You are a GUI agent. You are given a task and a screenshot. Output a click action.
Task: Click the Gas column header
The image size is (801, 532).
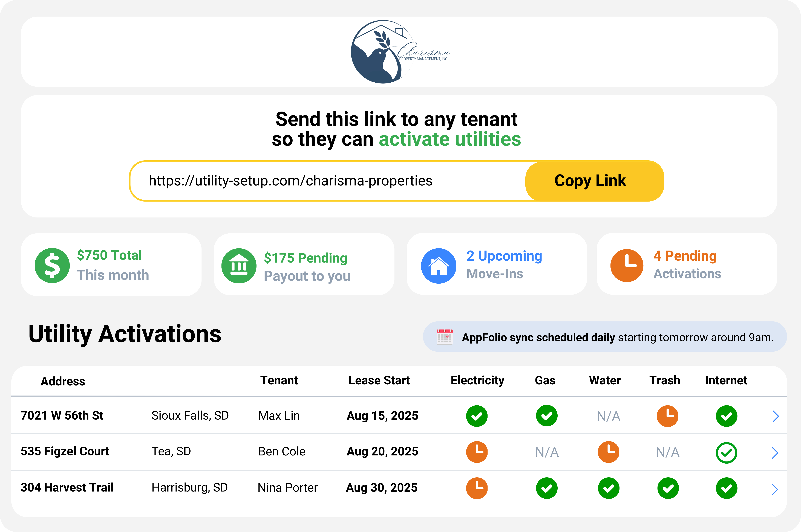(545, 380)
